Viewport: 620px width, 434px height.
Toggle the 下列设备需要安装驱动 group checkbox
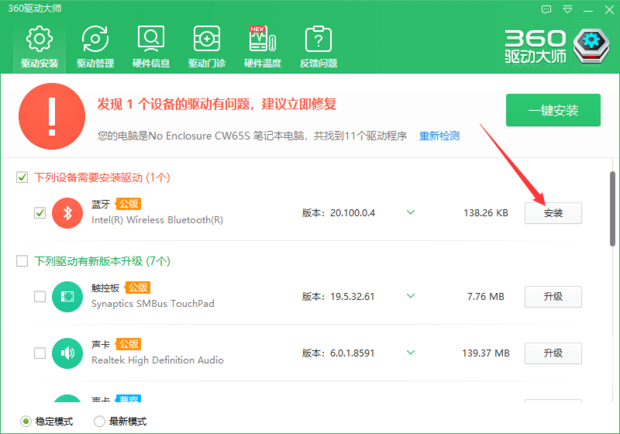click(22, 177)
